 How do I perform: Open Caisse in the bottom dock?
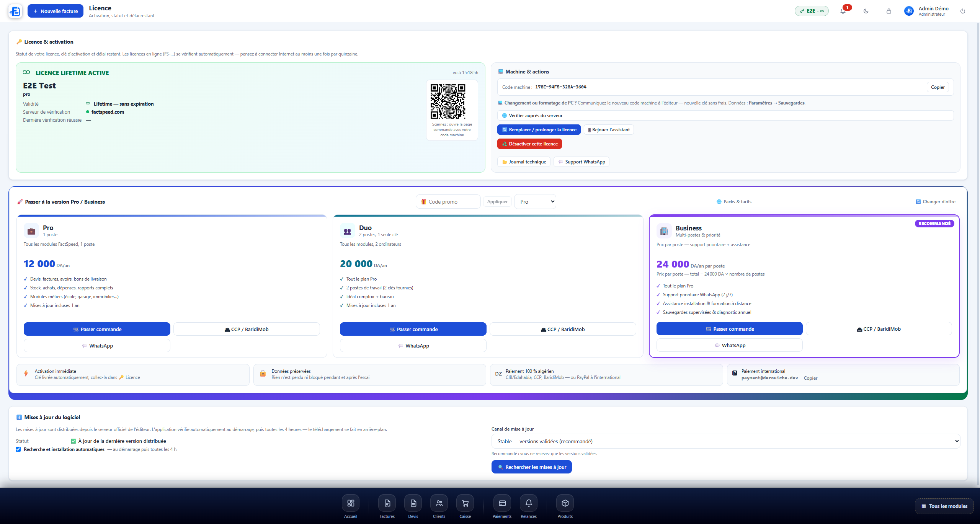(465, 507)
